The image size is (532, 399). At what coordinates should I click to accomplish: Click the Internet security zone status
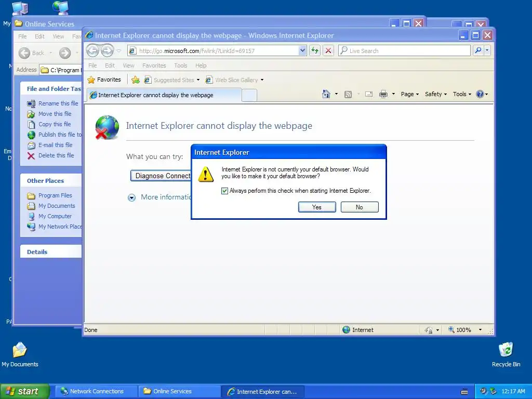click(358, 330)
